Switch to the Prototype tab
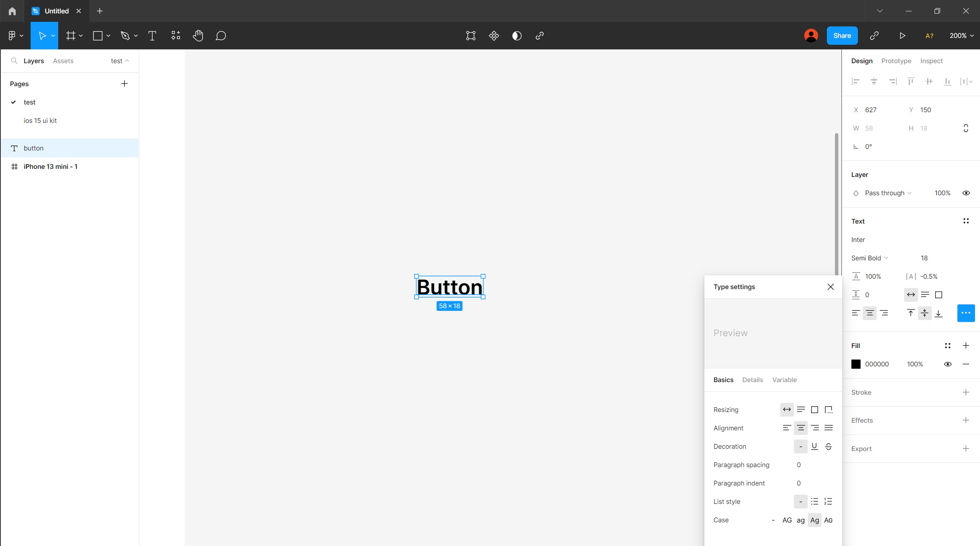 pyautogui.click(x=896, y=61)
